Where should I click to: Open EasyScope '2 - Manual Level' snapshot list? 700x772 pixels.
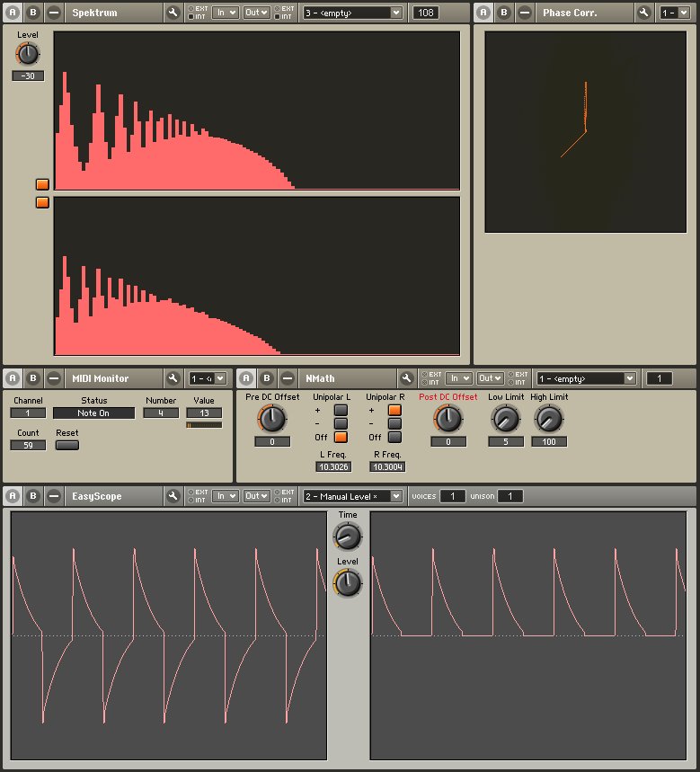[x=353, y=496]
